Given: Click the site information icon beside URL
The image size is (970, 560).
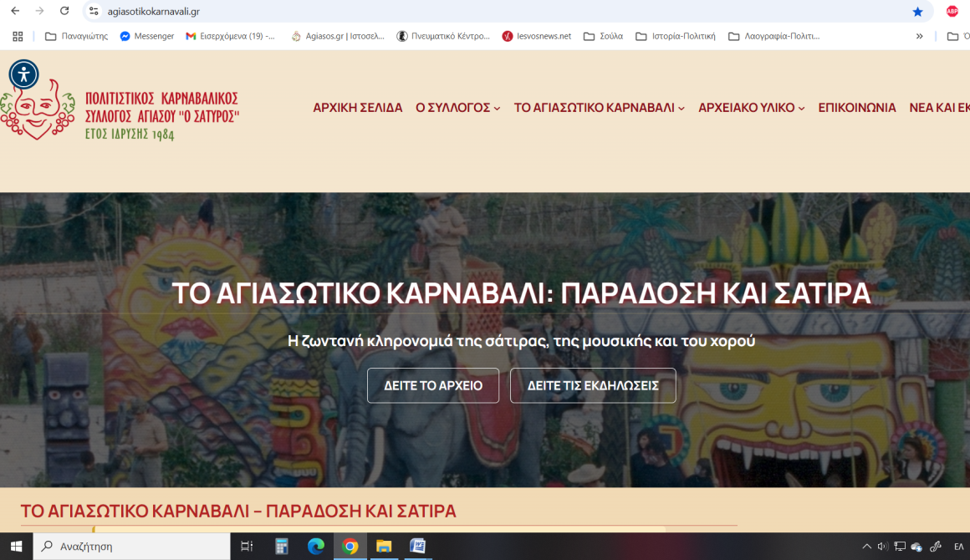Looking at the screenshot, I should tap(94, 12).
